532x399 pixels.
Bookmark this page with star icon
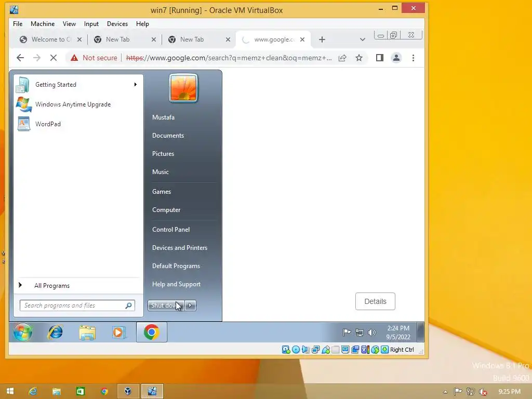[359, 58]
